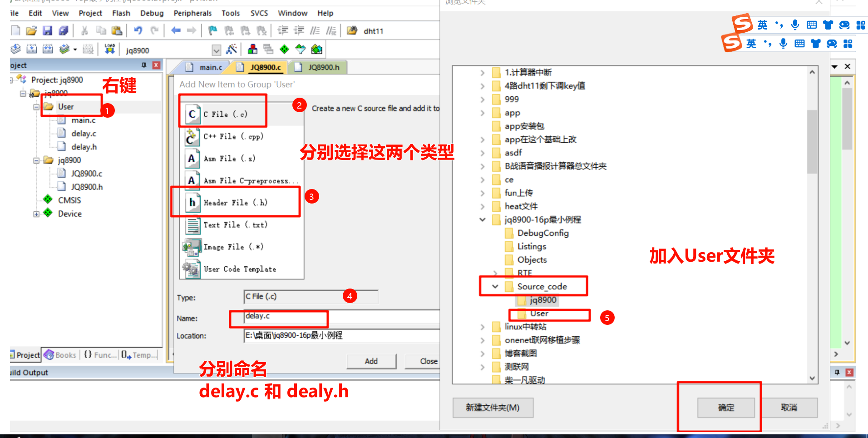Click the Open file folder icon
This screenshot has width=868, height=438.
[31, 30]
